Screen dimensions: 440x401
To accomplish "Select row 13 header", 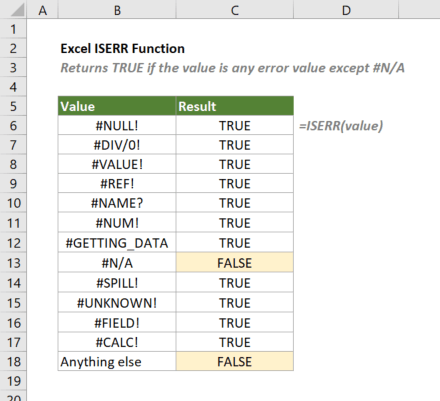I will click(13, 263).
